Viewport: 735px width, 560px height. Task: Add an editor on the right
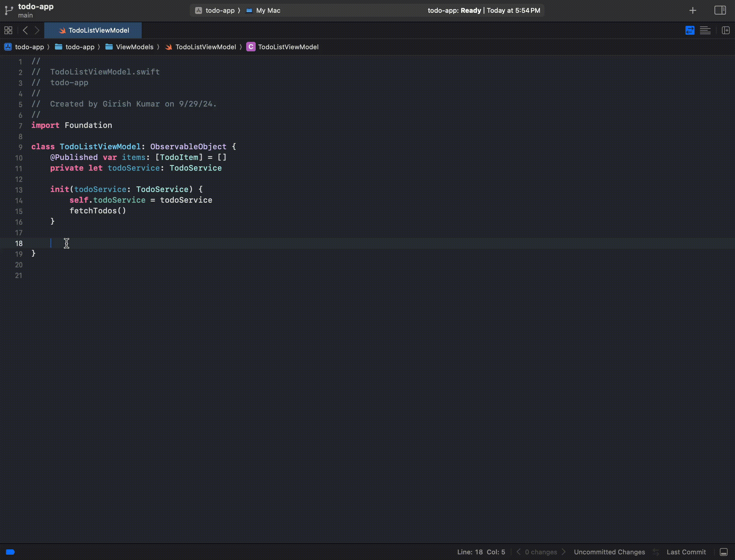click(726, 30)
